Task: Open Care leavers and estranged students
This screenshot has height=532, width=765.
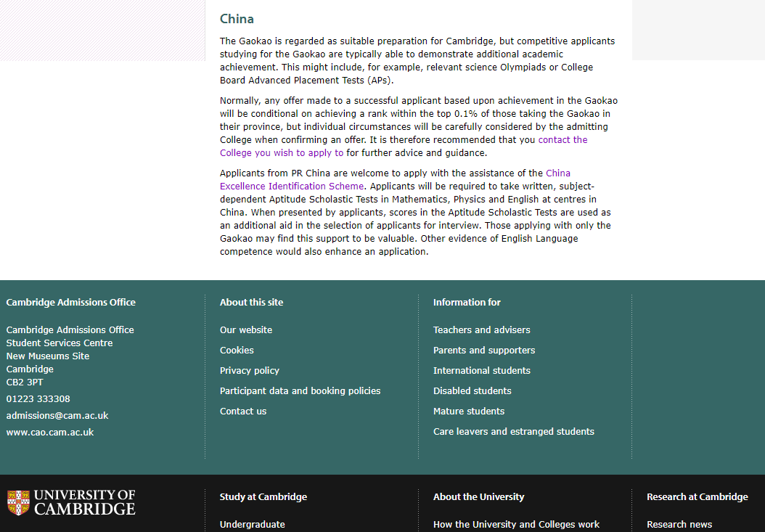Action: tap(514, 432)
